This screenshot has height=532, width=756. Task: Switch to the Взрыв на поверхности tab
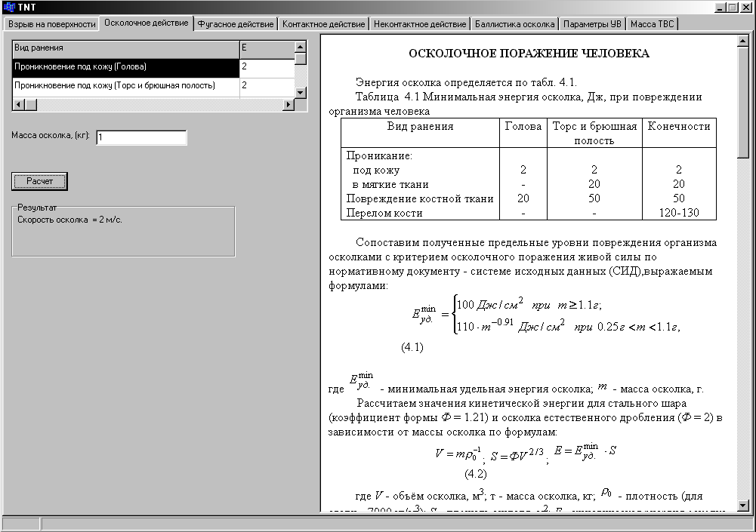point(51,24)
